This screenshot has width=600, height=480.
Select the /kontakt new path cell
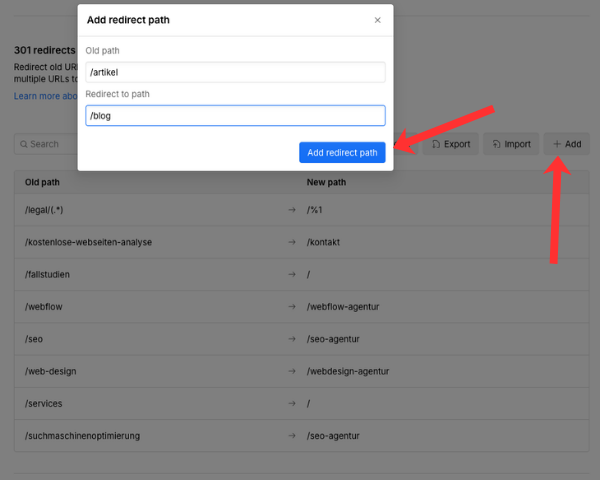click(x=323, y=242)
